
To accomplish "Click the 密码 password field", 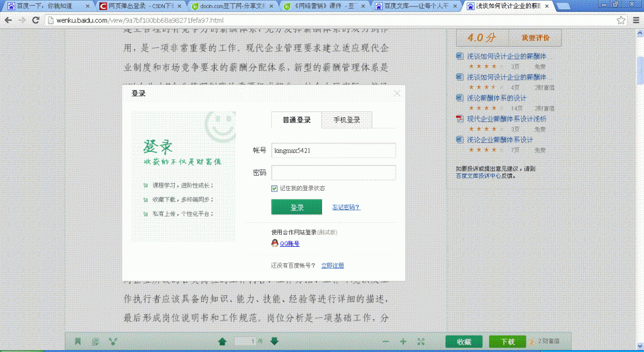I will tap(333, 173).
